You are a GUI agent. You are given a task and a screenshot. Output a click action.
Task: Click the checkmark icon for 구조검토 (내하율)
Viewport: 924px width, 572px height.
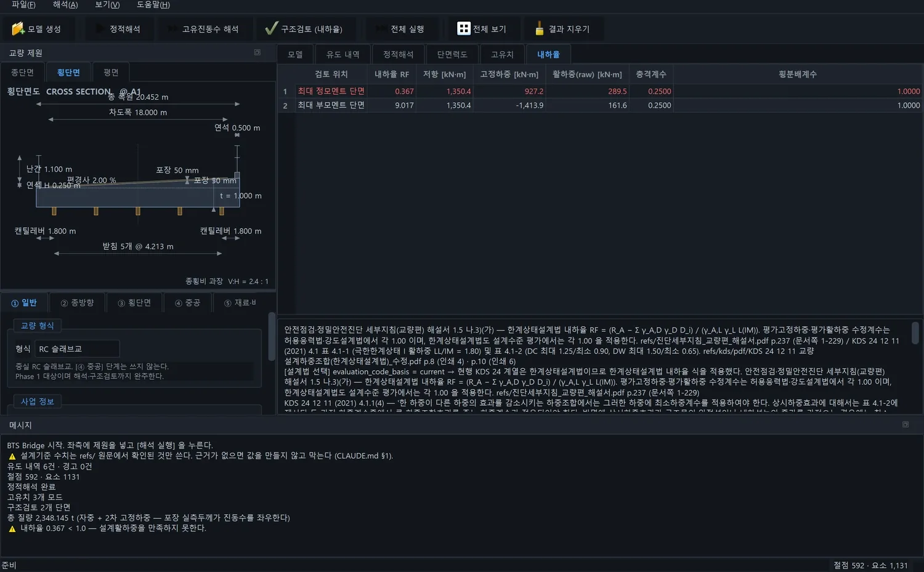coord(271,29)
